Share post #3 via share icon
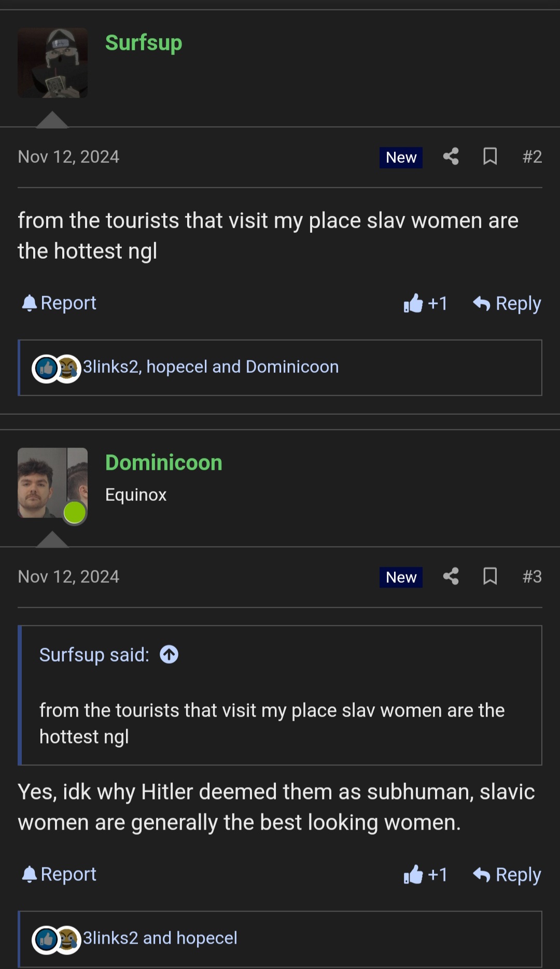The width and height of the screenshot is (560, 969). click(451, 577)
